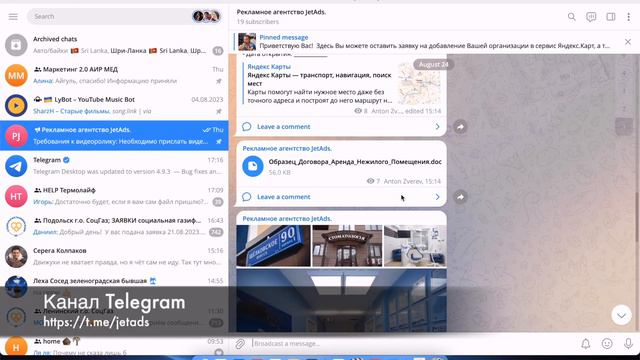Screen dimensions: 640x360
Task: Expand comments chevron on document post
Action: (x=438, y=197)
